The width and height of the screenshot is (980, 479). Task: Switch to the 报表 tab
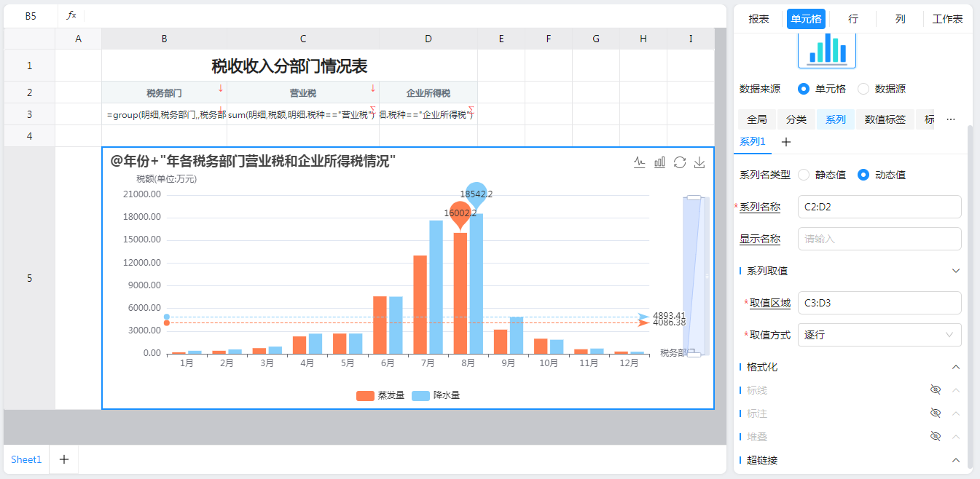point(758,19)
